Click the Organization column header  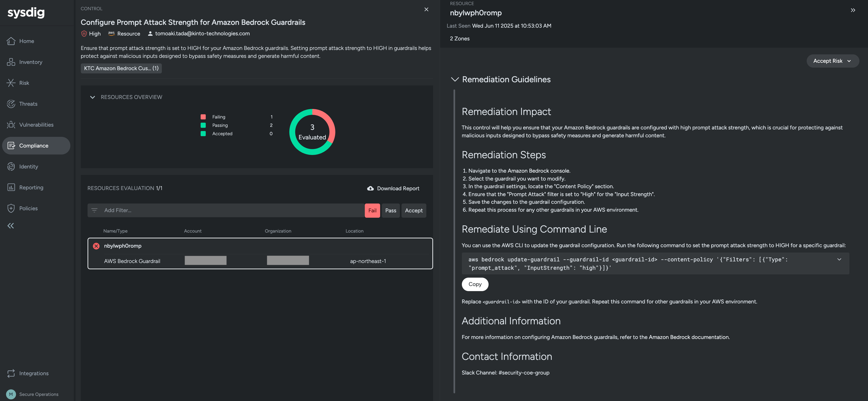coord(278,231)
